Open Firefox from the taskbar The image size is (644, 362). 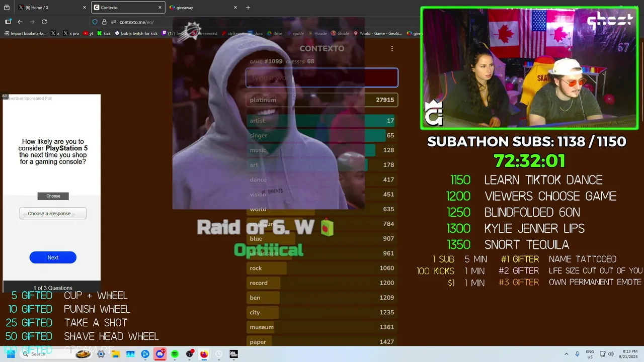point(204,354)
